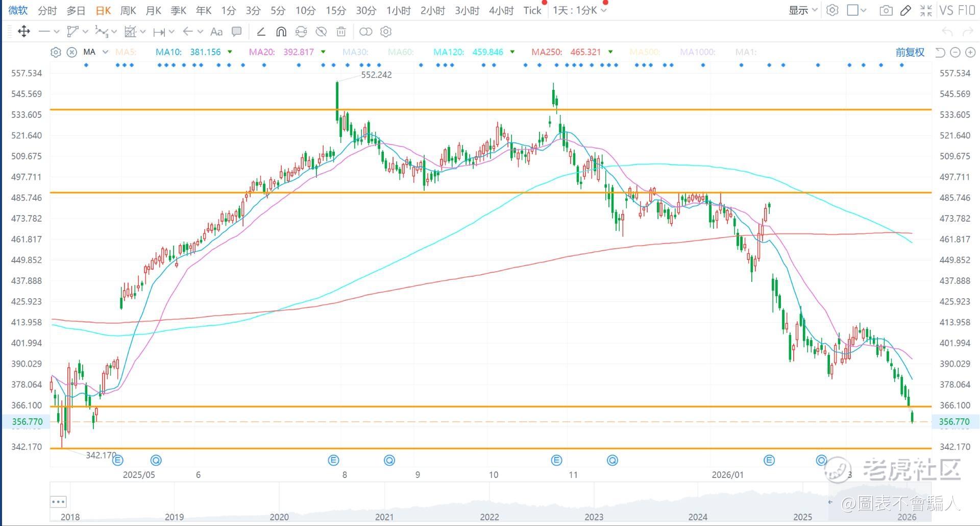Switch to the Tick chart
Screen dimensions: 980x526
tap(532, 10)
